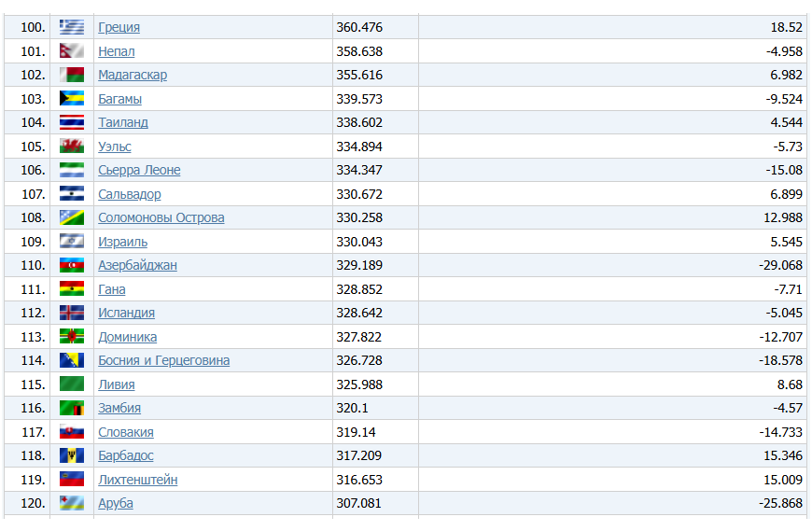Image resolution: width=812 pixels, height=531 pixels.
Task: Click the Greece flag icon
Action: [x=72, y=27]
